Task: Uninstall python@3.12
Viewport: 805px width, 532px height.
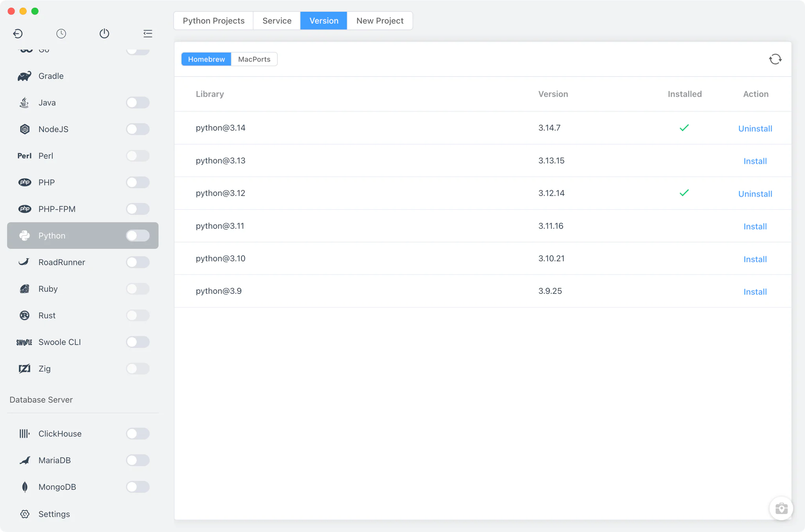Action: point(755,194)
